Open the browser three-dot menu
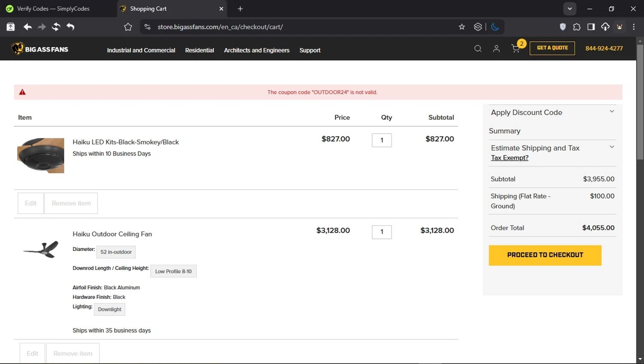Screen dimensions: 644x364 pos(634,27)
